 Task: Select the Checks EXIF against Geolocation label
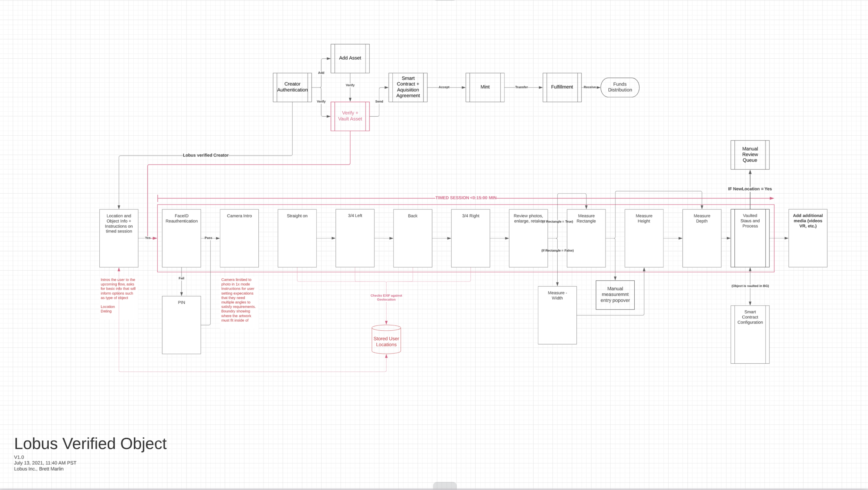(x=386, y=297)
